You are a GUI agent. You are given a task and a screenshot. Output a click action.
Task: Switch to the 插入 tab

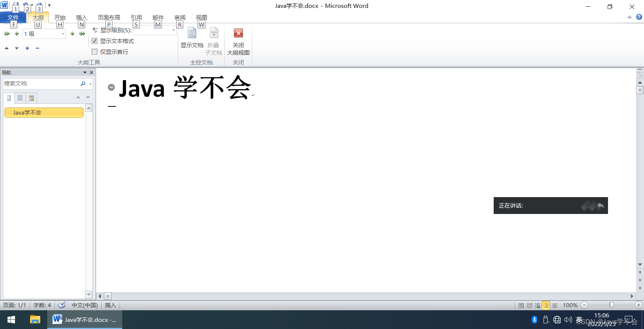click(x=81, y=18)
